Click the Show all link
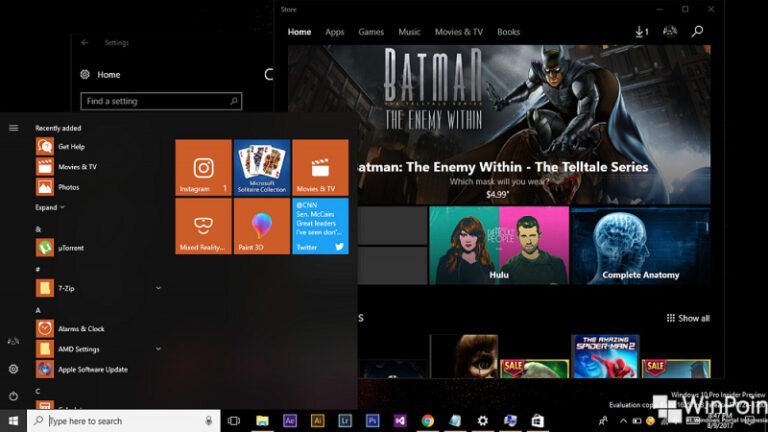 [x=688, y=318]
